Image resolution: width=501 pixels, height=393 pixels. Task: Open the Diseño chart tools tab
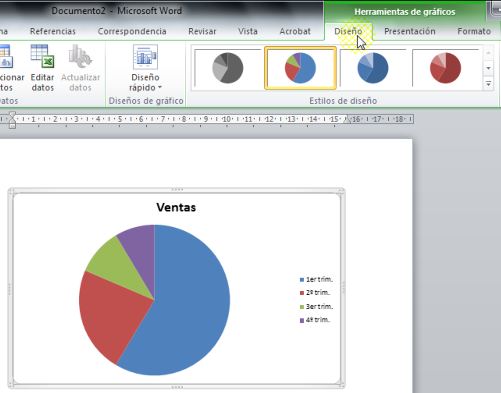348,31
